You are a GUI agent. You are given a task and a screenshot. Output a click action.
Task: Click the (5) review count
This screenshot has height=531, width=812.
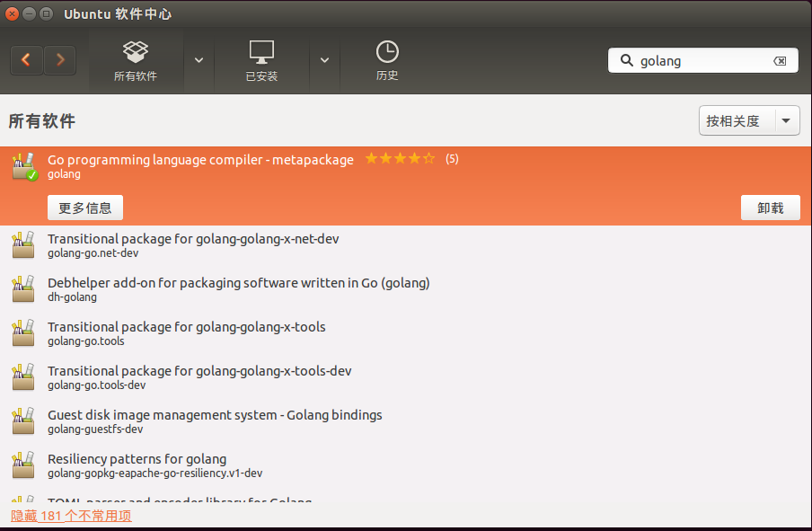coord(452,158)
